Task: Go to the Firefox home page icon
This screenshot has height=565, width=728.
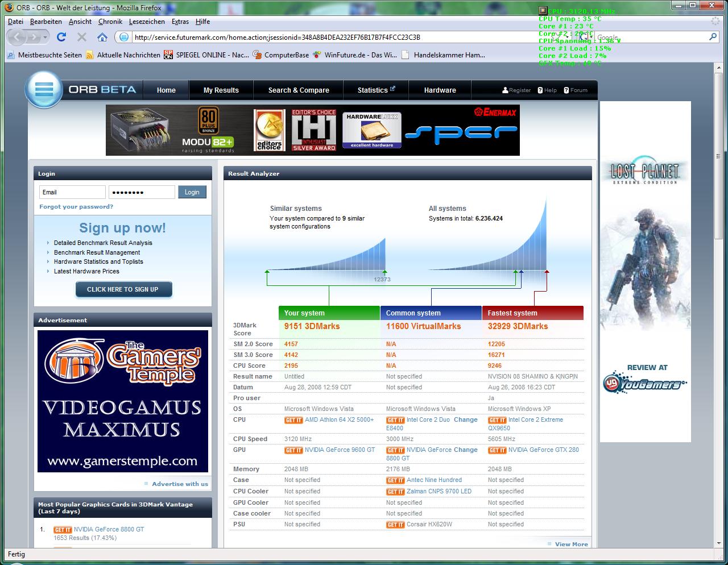Action: click(x=102, y=37)
